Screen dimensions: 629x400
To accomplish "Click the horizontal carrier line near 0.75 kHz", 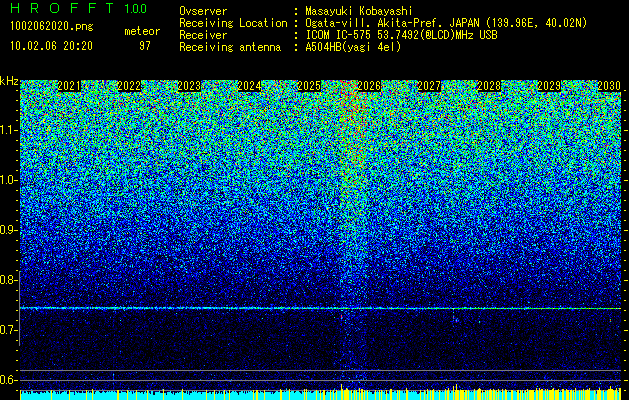I will [320, 308].
